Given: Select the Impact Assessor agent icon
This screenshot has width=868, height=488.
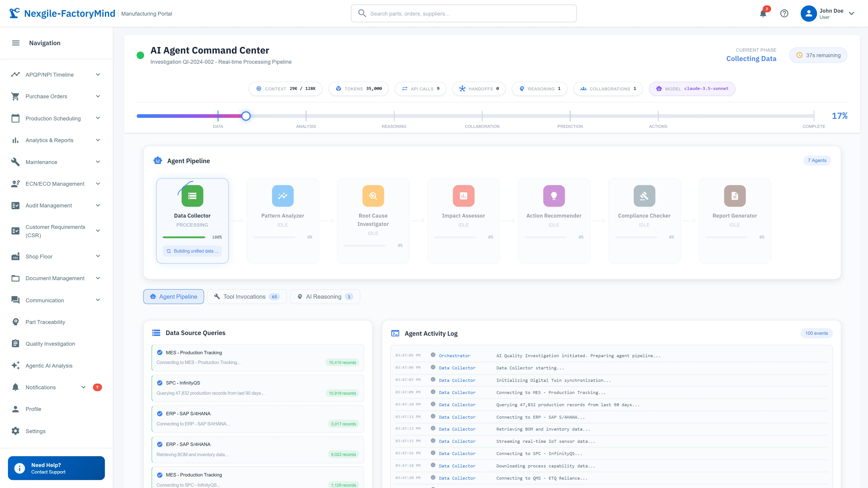Looking at the screenshot, I should [463, 196].
